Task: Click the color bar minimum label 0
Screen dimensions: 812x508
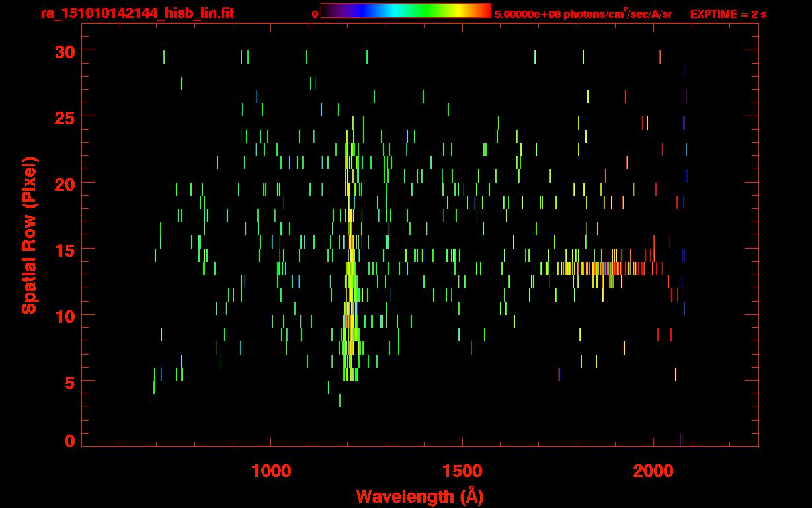Action: coord(315,14)
